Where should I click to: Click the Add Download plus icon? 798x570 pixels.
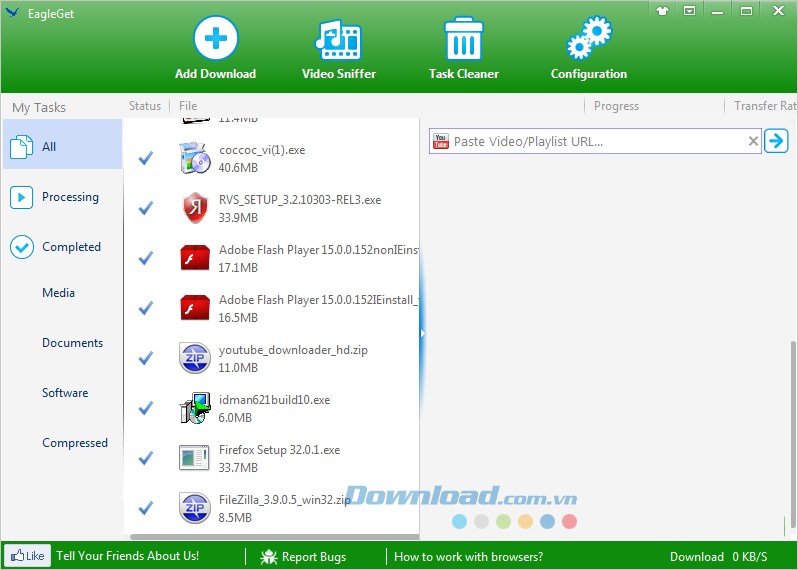tap(215, 41)
